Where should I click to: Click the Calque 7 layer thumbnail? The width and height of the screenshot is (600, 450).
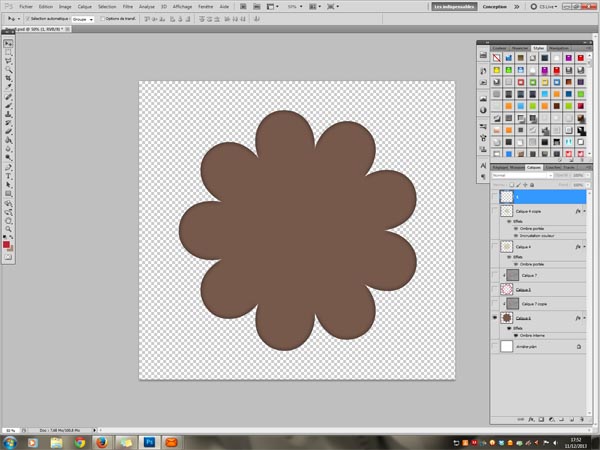click(x=512, y=275)
